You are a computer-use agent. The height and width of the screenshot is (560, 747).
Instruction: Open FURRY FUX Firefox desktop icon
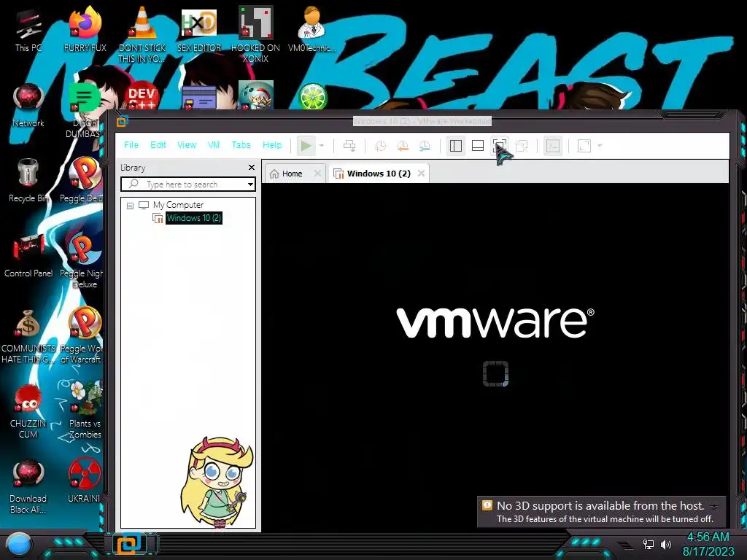(x=85, y=29)
